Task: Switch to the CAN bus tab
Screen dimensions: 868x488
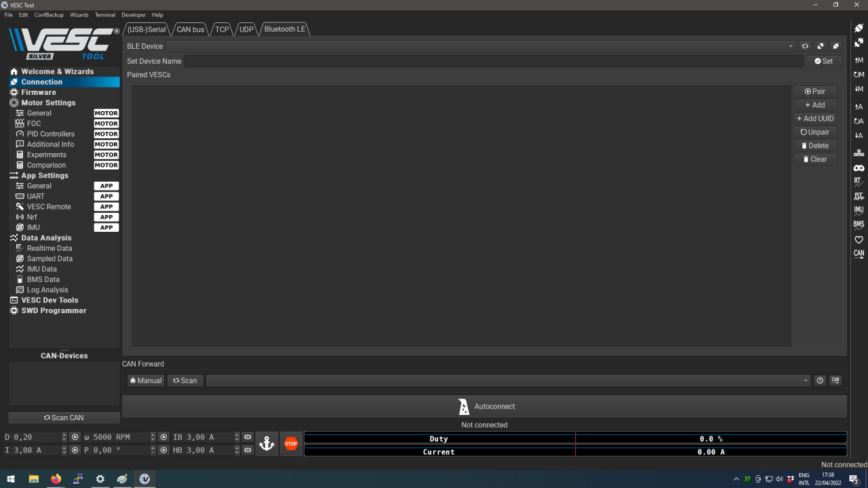Action: click(191, 29)
